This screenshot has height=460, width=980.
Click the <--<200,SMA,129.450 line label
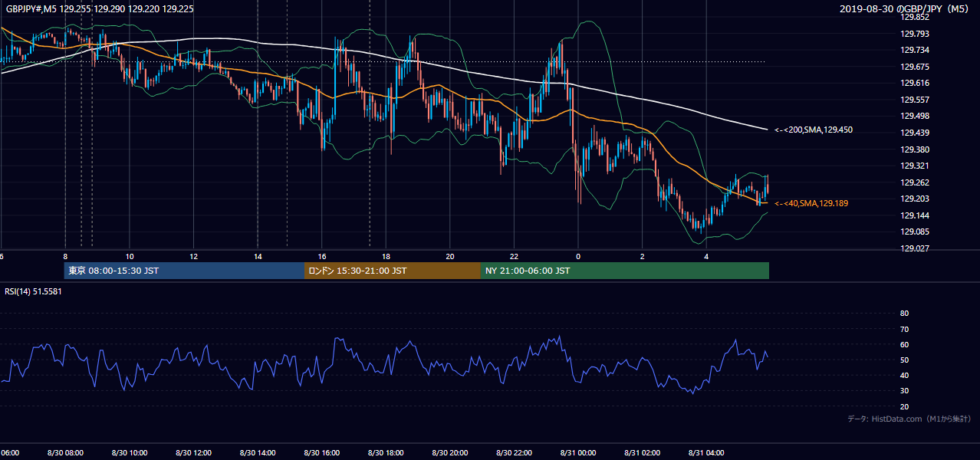814,130
